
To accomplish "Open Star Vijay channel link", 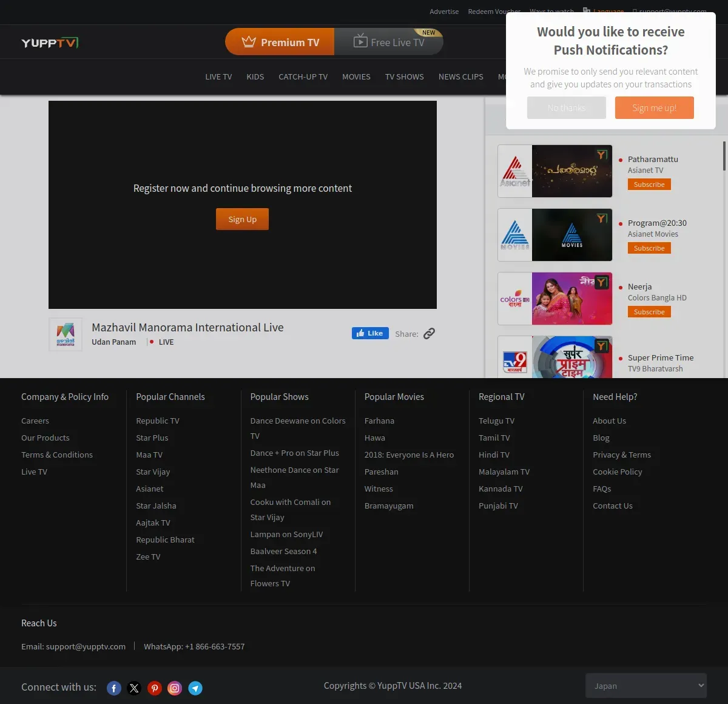I will tap(153, 472).
